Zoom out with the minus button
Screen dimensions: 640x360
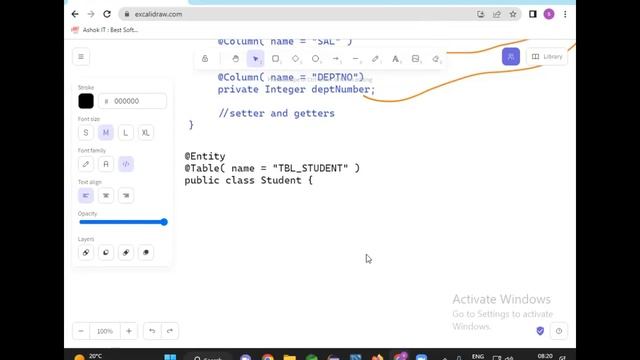pyautogui.click(x=81, y=331)
